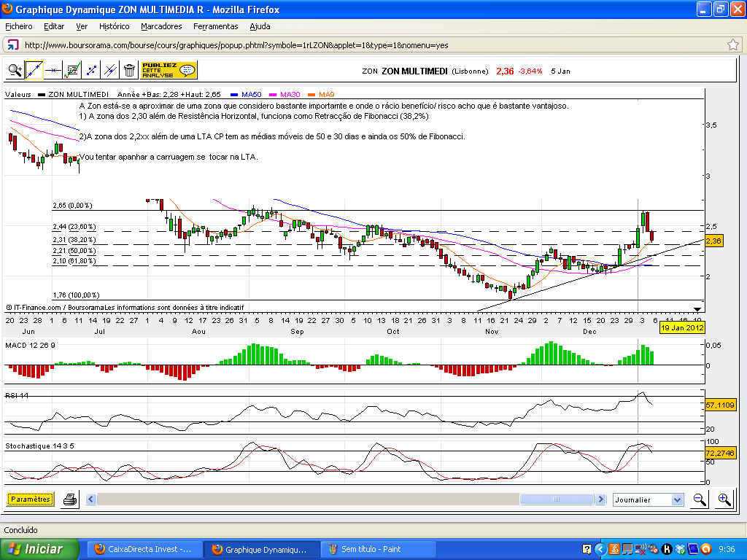Select the horizontal line drawing tool
The height and width of the screenshot is (560, 747).
53,71
